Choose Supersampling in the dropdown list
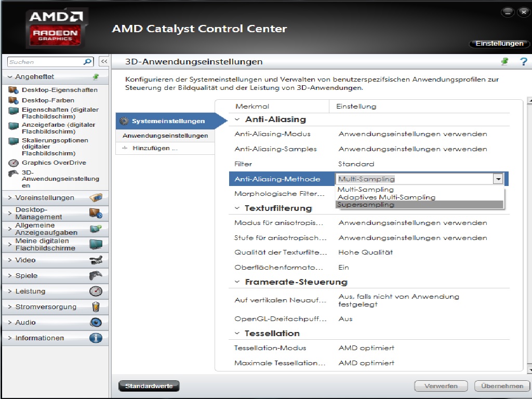532x399 pixels. coord(419,205)
